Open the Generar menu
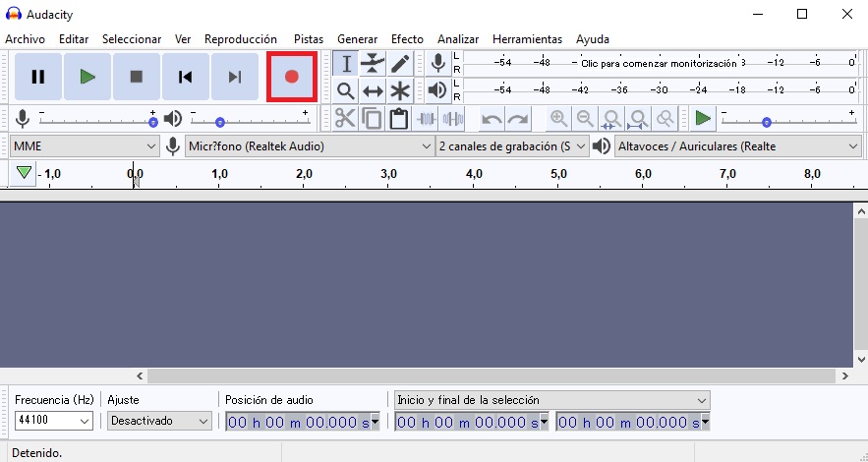 357,39
